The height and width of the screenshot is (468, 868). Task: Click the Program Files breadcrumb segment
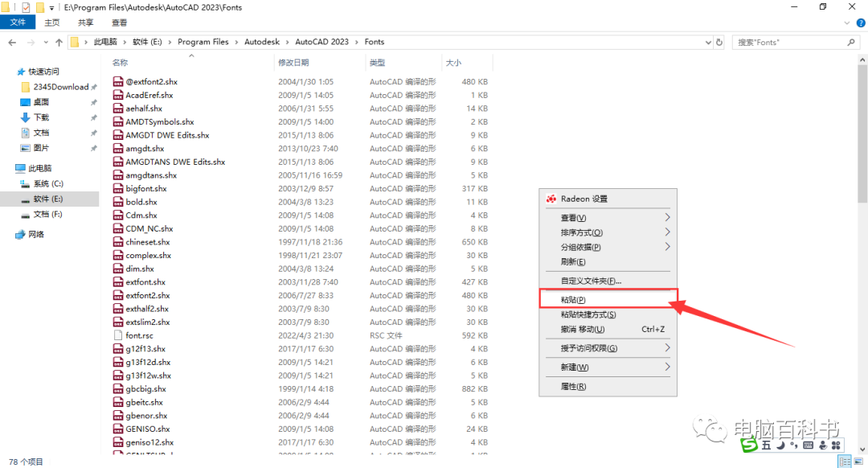(x=203, y=42)
